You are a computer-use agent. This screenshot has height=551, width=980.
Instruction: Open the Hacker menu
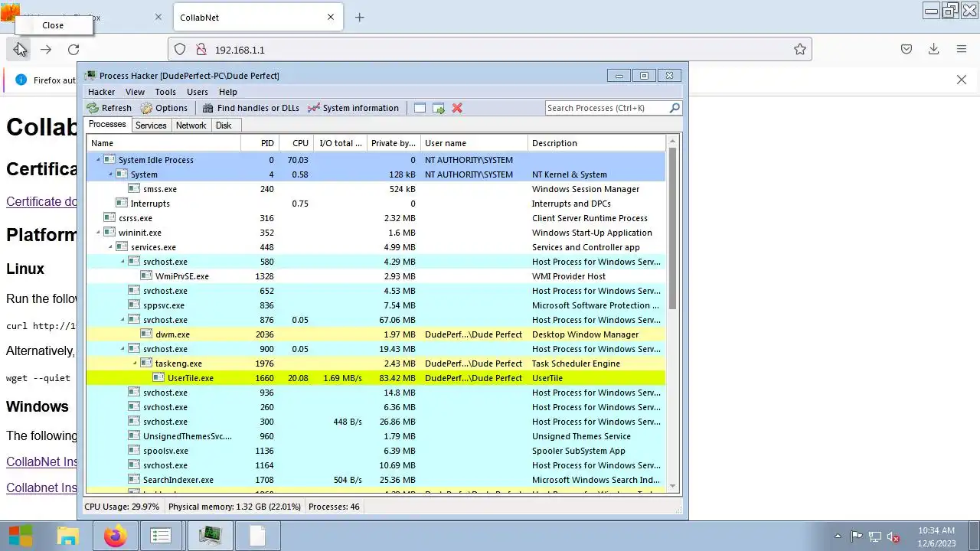(101, 92)
